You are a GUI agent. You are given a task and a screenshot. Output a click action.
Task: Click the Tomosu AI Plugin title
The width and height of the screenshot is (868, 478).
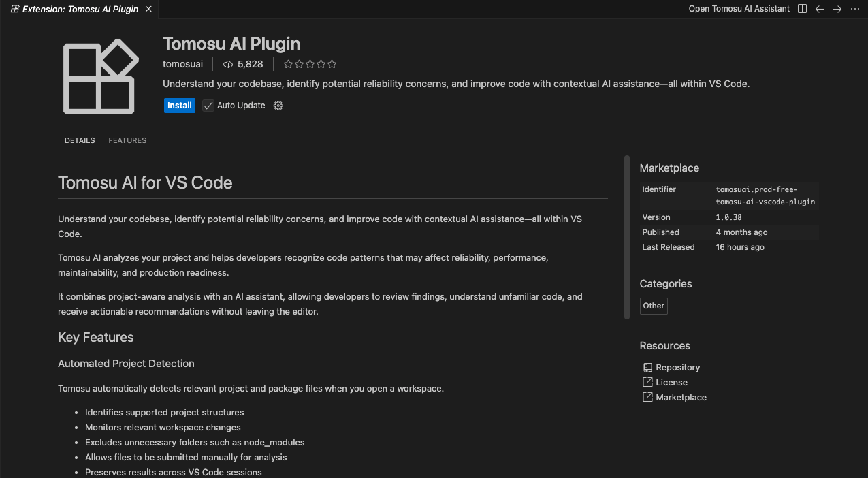click(x=231, y=44)
